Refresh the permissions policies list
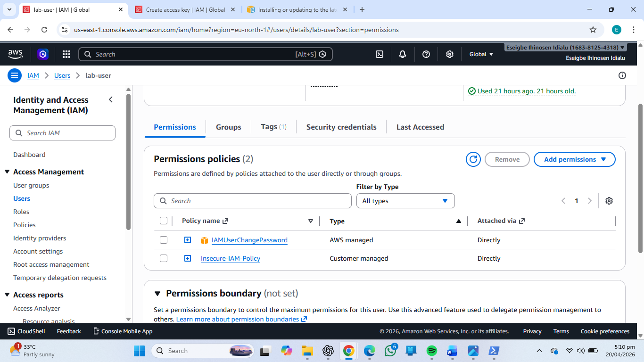The image size is (644, 362). (x=473, y=159)
